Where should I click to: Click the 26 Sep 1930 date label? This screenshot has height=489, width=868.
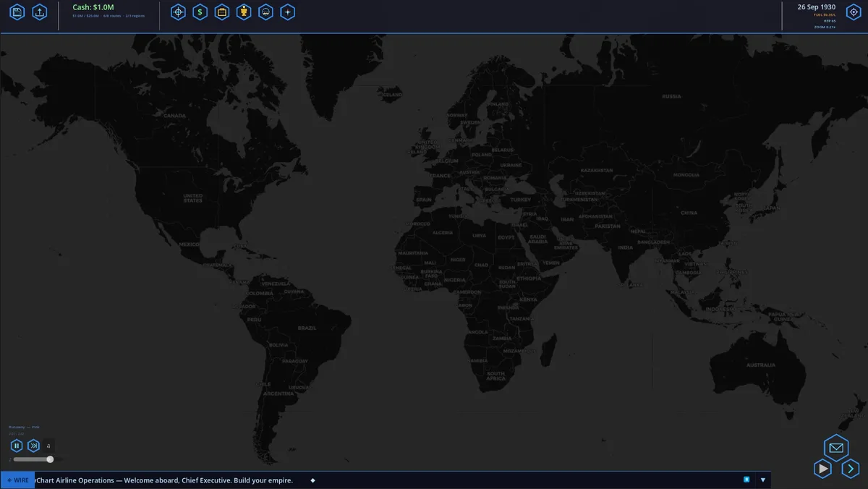coord(818,7)
